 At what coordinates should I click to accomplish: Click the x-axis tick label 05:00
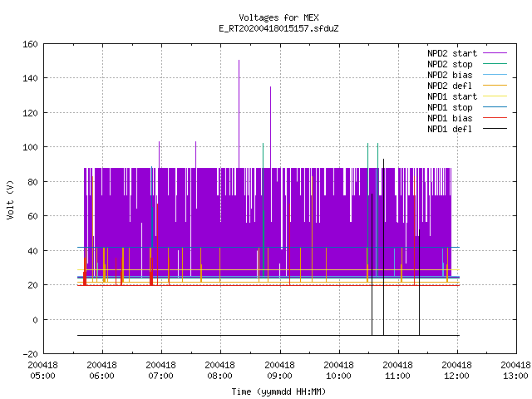pyautogui.click(x=42, y=376)
